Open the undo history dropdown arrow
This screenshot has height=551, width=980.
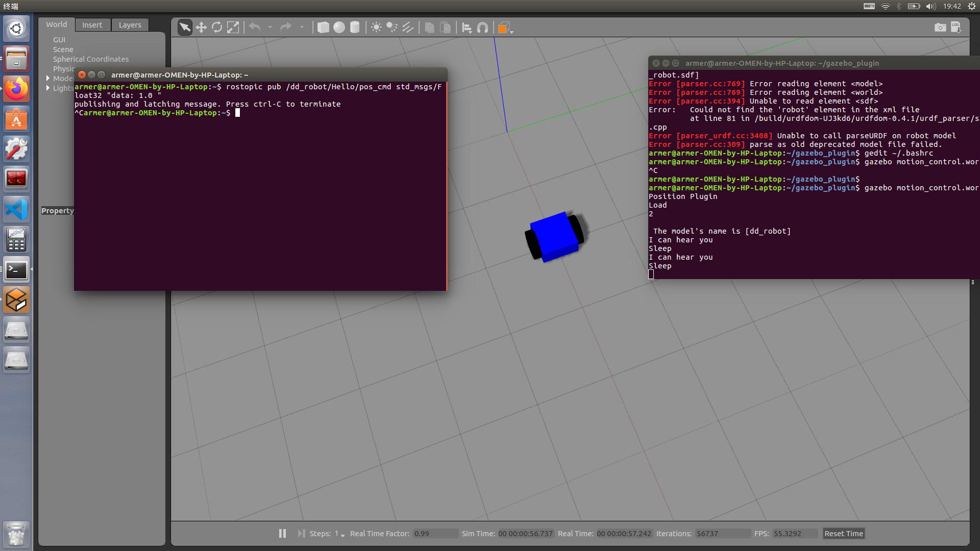[270, 28]
